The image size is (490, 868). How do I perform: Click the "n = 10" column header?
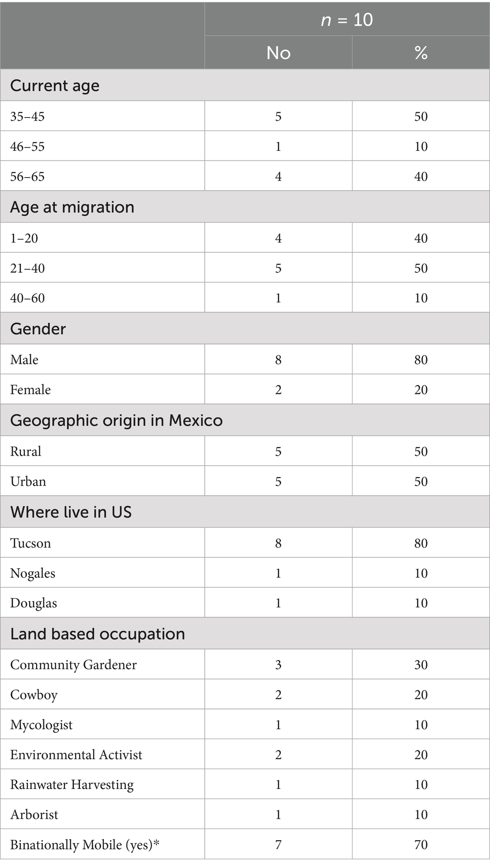(x=347, y=20)
